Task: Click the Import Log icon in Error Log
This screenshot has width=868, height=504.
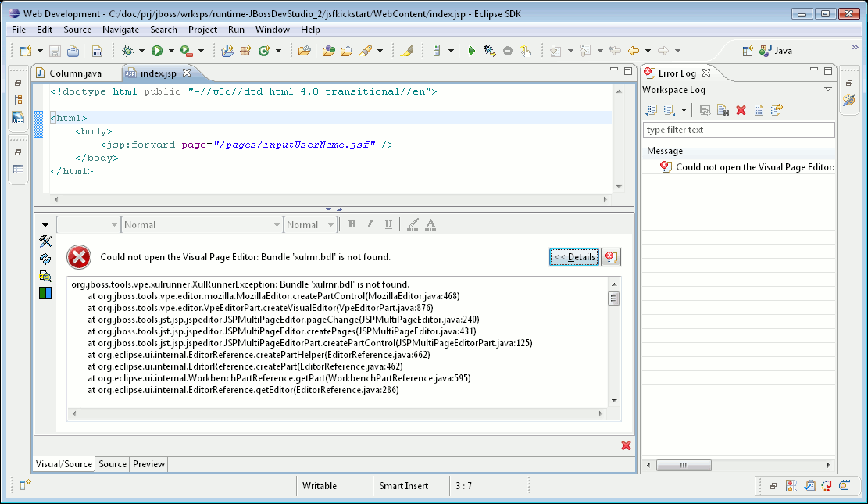Action: coord(670,110)
